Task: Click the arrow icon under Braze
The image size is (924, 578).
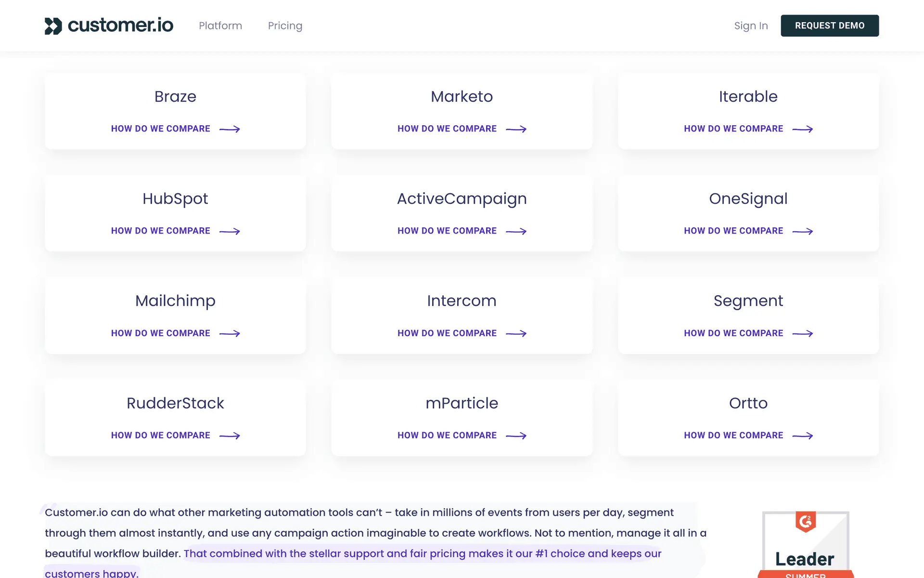Action: click(x=230, y=129)
